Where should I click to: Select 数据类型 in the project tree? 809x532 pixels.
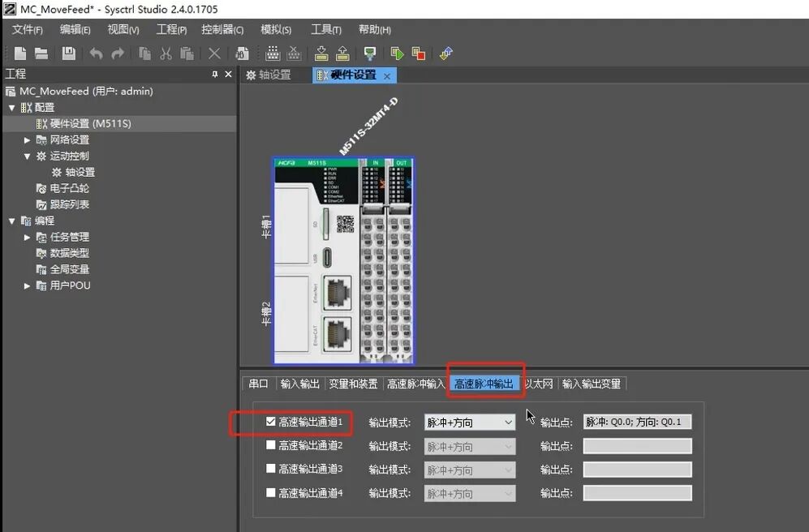pos(69,253)
